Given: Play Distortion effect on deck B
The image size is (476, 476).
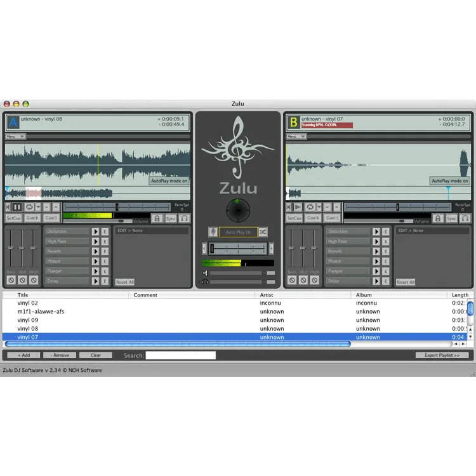Looking at the screenshot, I should tap(376, 232).
